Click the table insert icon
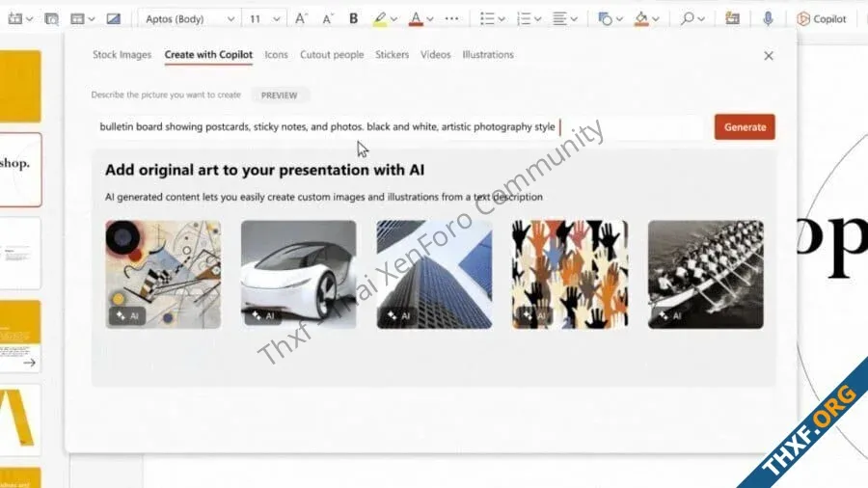The image size is (868, 488). [77, 19]
